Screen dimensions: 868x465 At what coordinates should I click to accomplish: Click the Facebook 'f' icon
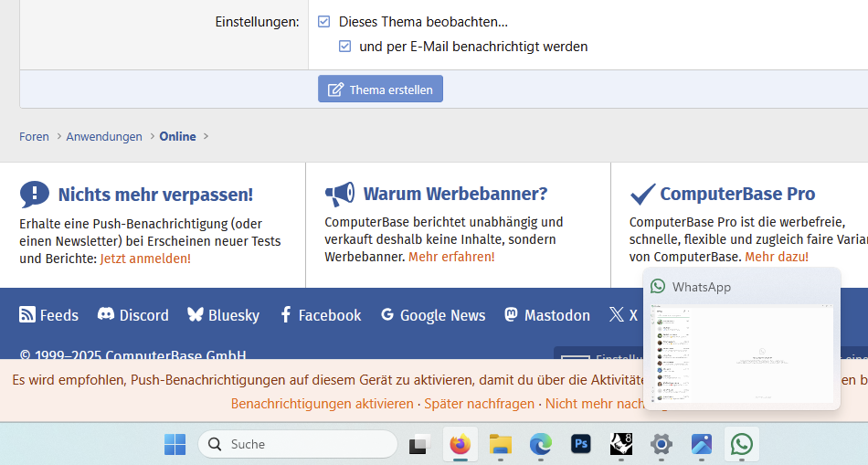(286, 314)
